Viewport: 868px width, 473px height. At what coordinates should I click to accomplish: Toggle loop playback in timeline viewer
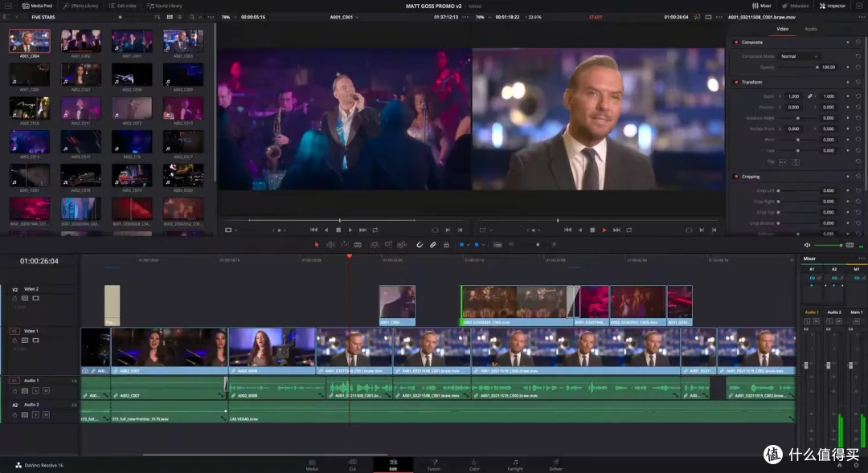629,230
